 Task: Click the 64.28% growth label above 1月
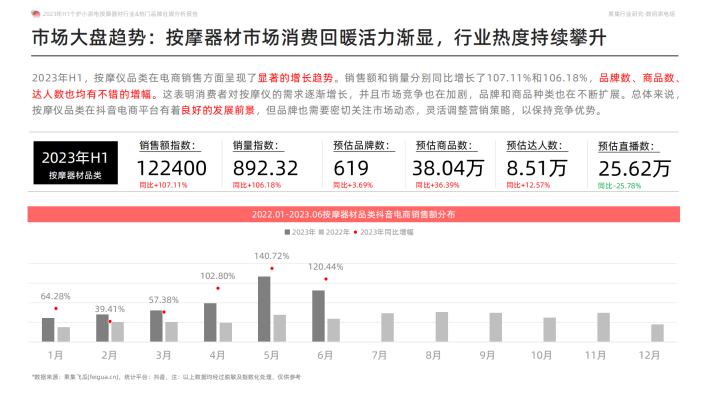(56, 296)
